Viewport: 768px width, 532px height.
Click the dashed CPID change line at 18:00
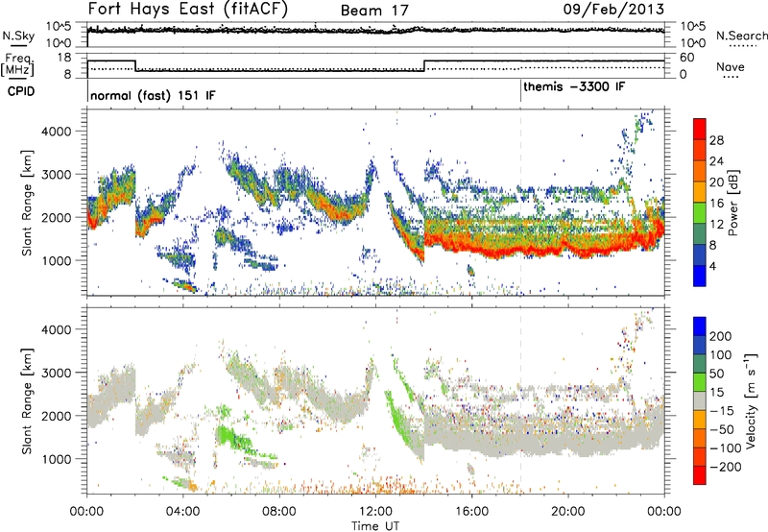coord(520,203)
